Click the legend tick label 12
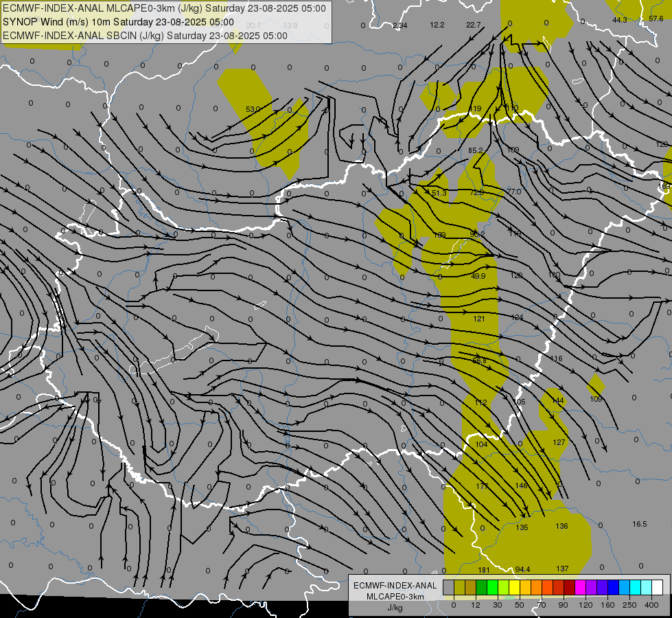 pos(476,605)
